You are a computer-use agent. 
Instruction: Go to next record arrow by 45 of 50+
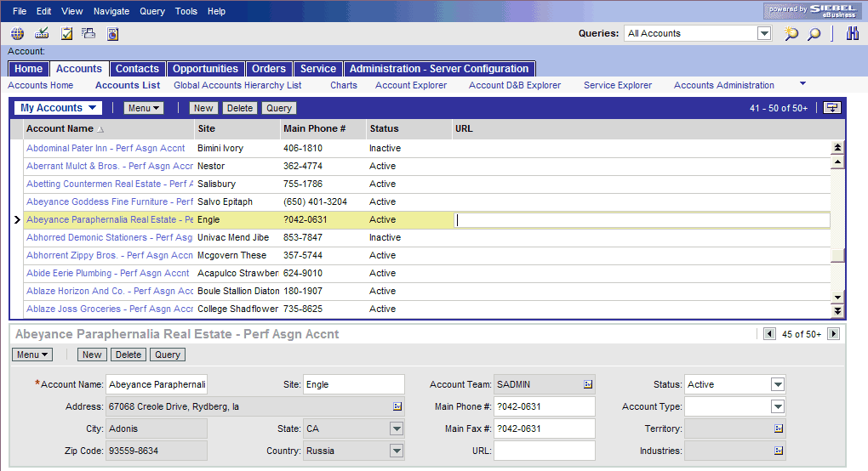833,334
